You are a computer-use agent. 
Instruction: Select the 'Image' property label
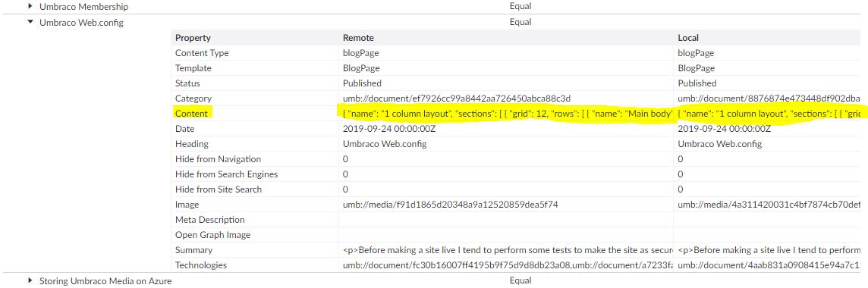click(187, 205)
